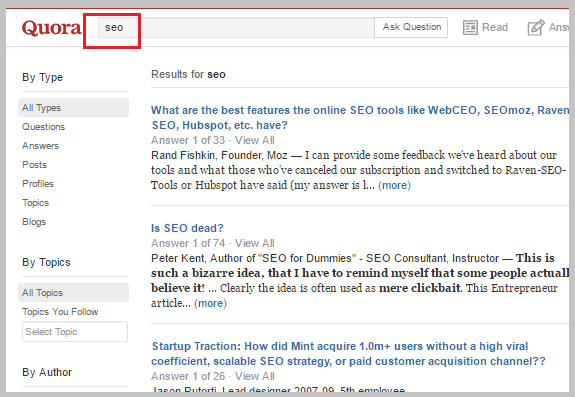
Task: Click the Quora logo
Action: [51, 28]
